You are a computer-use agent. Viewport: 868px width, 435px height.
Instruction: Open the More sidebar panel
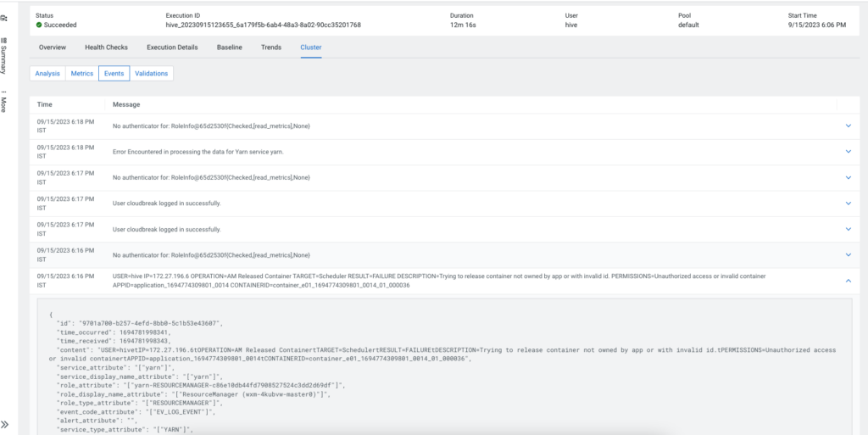[x=5, y=101]
